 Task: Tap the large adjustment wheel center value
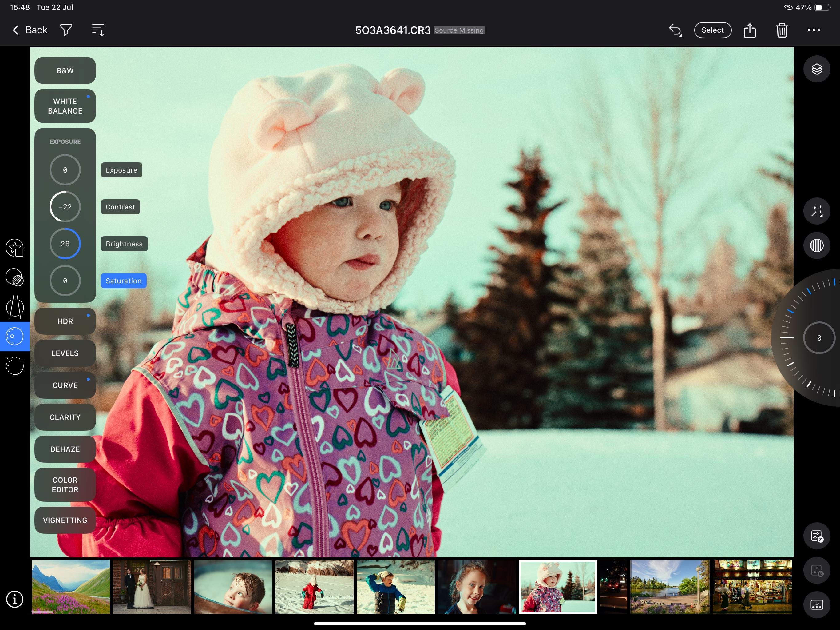819,337
